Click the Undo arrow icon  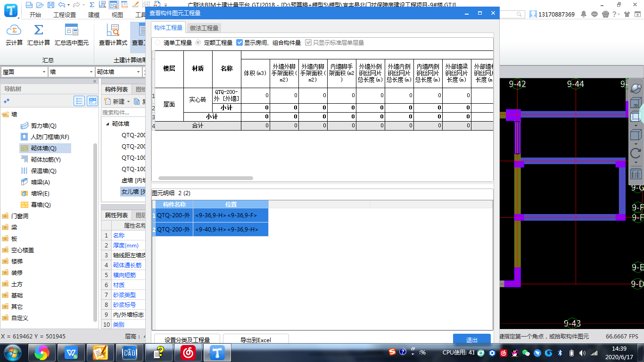coord(62,5)
